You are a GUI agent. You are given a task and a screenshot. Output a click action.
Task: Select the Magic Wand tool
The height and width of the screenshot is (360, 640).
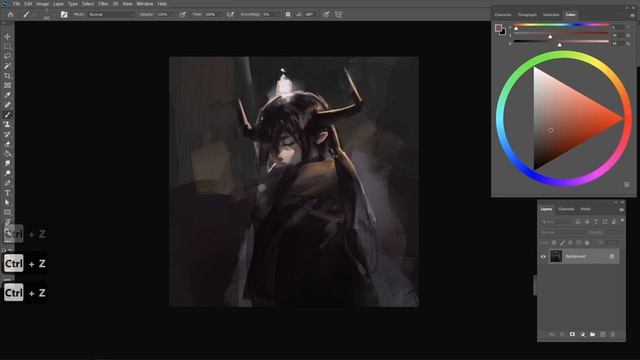(x=7, y=66)
